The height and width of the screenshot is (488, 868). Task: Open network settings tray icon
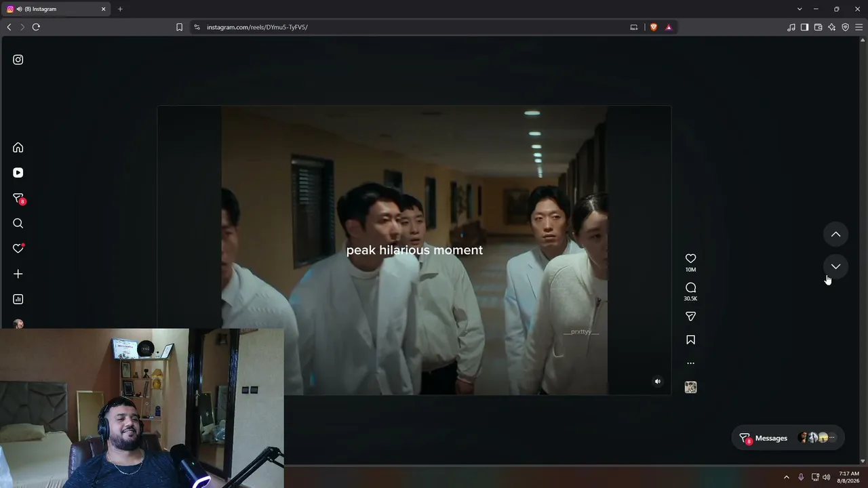coord(815,477)
